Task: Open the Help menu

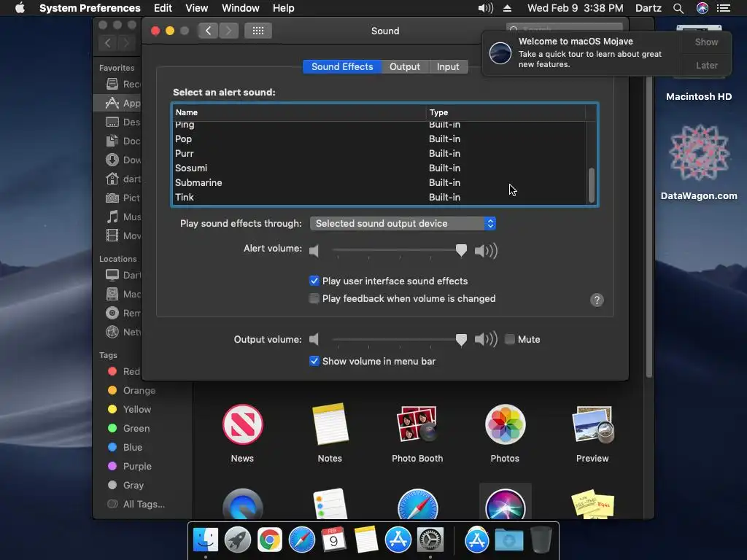Action: [284, 8]
